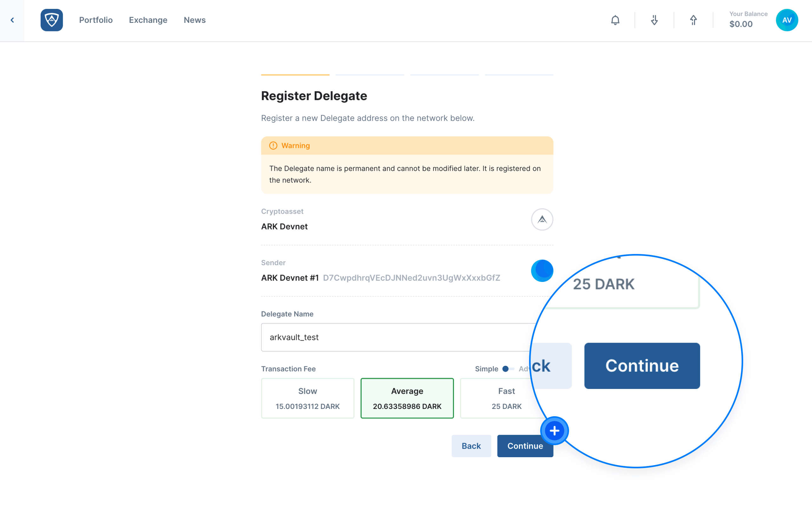
Task: Click the receive funds down-arrow icon
Action: tap(654, 20)
